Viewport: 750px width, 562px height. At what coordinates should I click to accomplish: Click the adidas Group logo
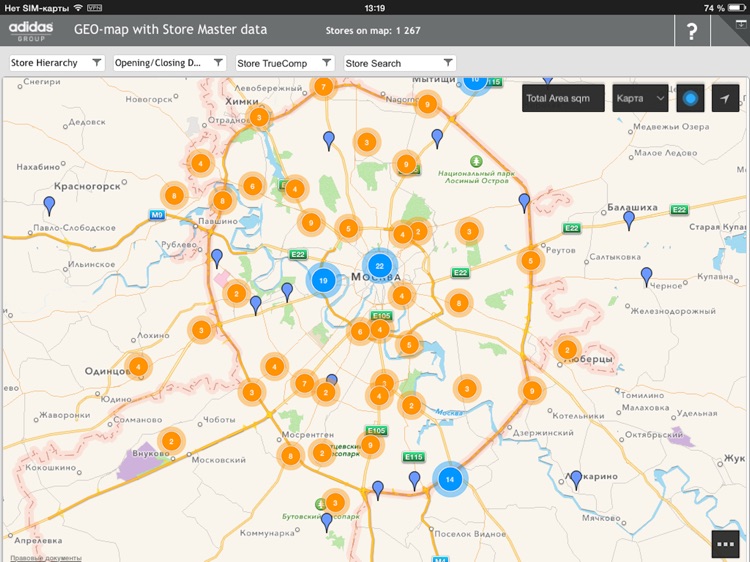[x=31, y=31]
